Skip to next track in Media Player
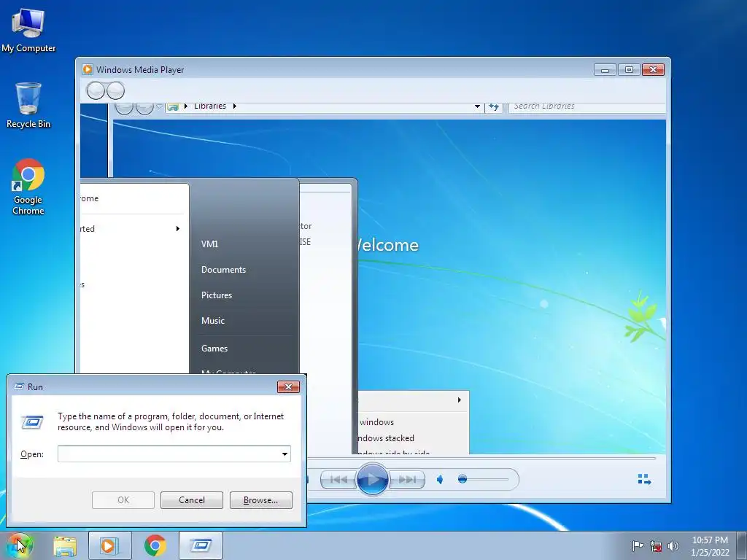The width and height of the screenshot is (747, 560). point(406,480)
